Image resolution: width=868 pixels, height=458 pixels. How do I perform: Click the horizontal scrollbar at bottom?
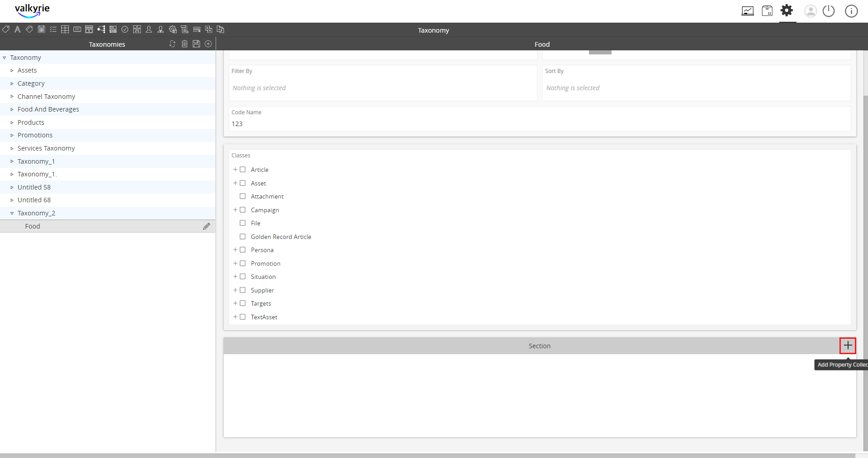click(x=427, y=455)
